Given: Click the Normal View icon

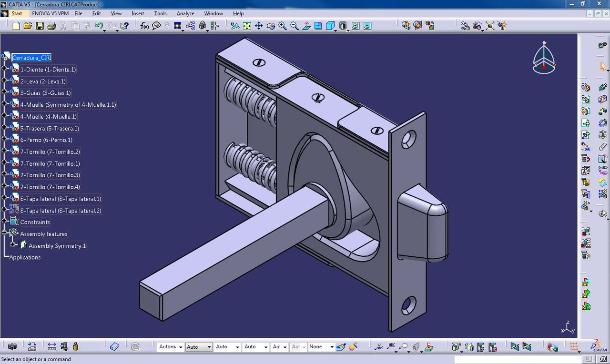Looking at the screenshot, I should (306, 26).
